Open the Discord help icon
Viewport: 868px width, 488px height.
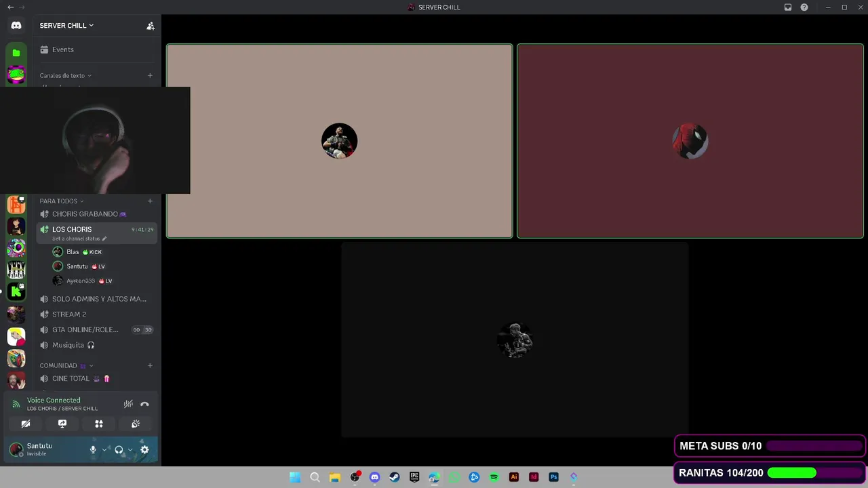pyautogui.click(x=804, y=7)
